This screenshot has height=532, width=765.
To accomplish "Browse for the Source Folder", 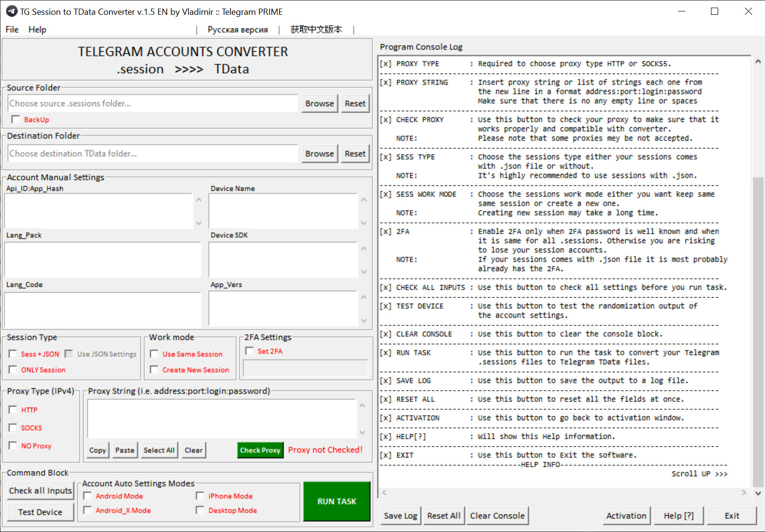I will (319, 103).
